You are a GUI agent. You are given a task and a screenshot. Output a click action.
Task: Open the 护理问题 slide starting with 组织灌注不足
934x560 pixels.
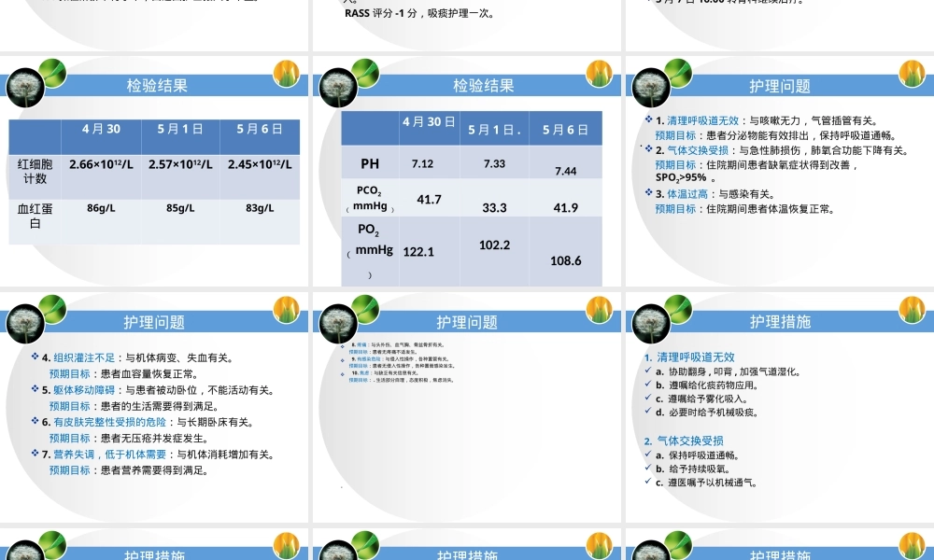[x=154, y=407]
